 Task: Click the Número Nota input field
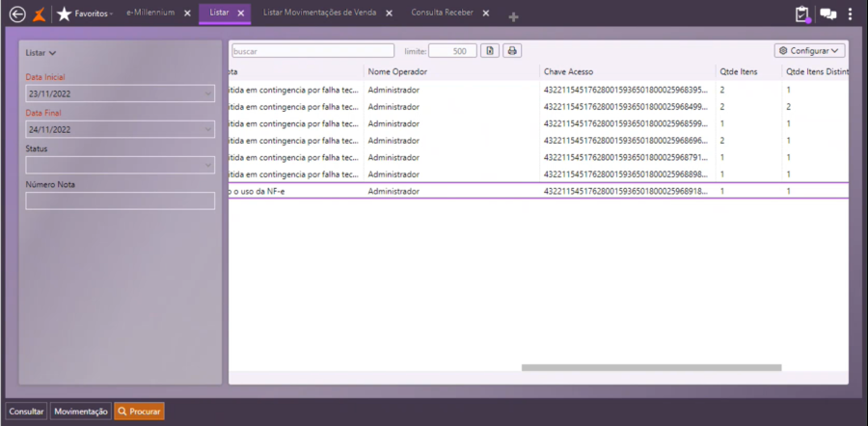coord(120,200)
